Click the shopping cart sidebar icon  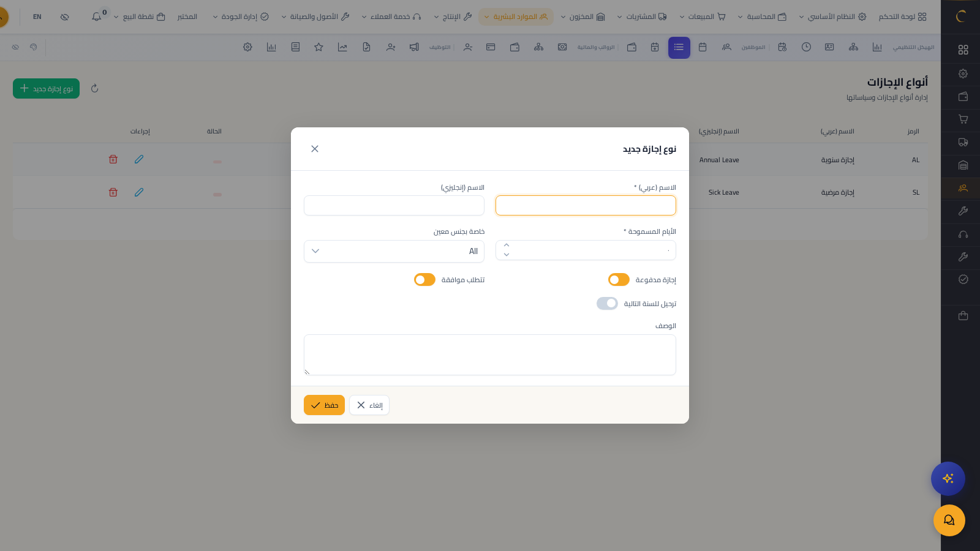[x=963, y=119]
